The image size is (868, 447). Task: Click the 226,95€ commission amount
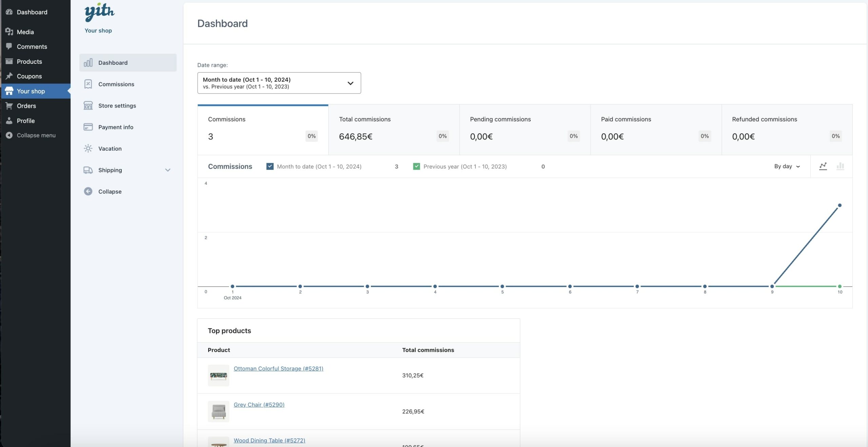(x=413, y=411)
